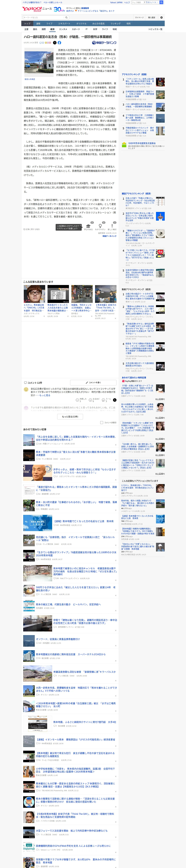Open the 国際 category
Screen dimensions: 186x868
click(x=44, y=29)
